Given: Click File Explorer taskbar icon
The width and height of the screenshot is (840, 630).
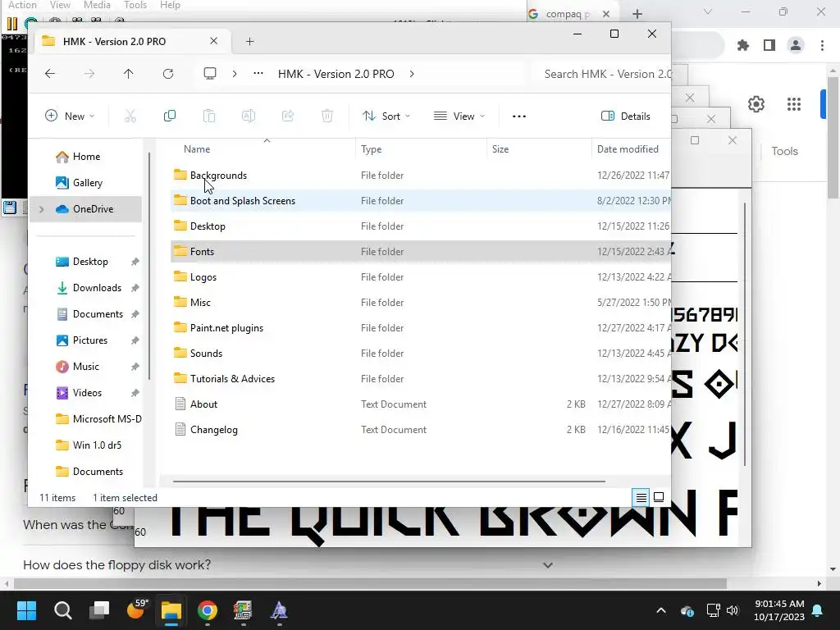Looking at the screenshot, I should tap(171, 610).
